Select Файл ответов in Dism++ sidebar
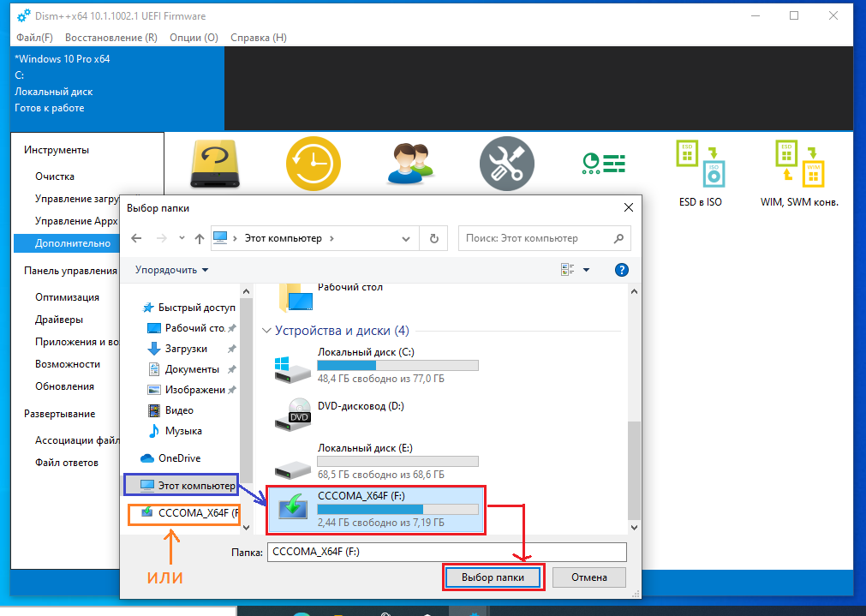This screenshot has height=616, width=866. 67,463
